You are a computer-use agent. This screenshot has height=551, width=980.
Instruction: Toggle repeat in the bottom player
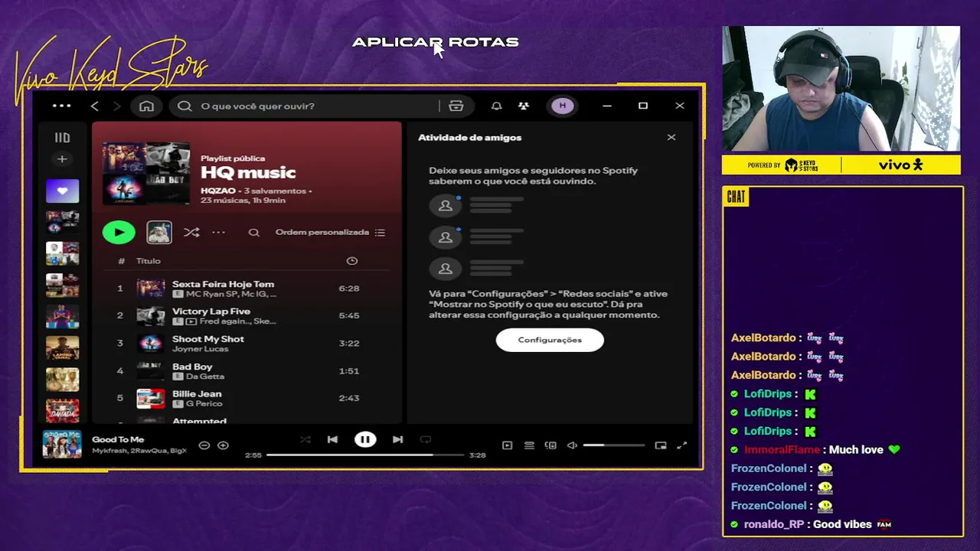pos(426,439)
